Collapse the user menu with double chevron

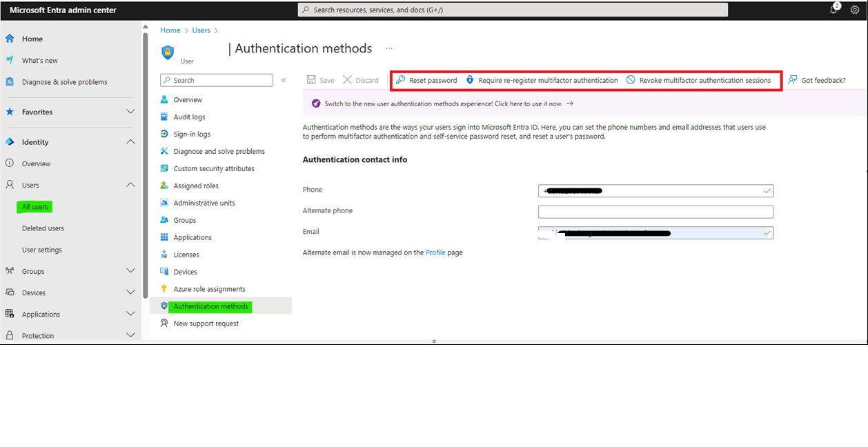[284, 80]
